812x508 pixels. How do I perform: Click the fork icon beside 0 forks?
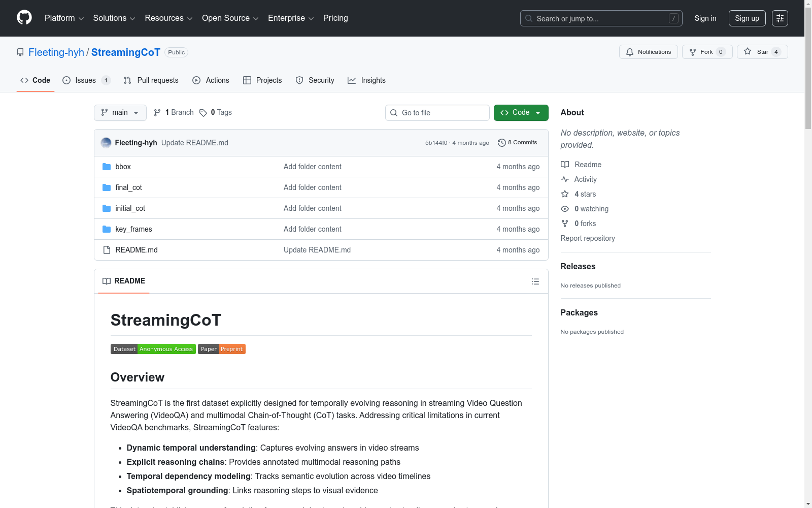pyautogui.click(x=565, y=224)
